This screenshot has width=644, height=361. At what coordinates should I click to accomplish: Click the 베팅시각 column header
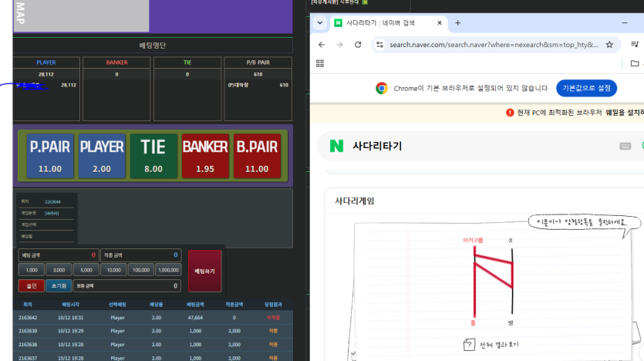tap(71, 305)
